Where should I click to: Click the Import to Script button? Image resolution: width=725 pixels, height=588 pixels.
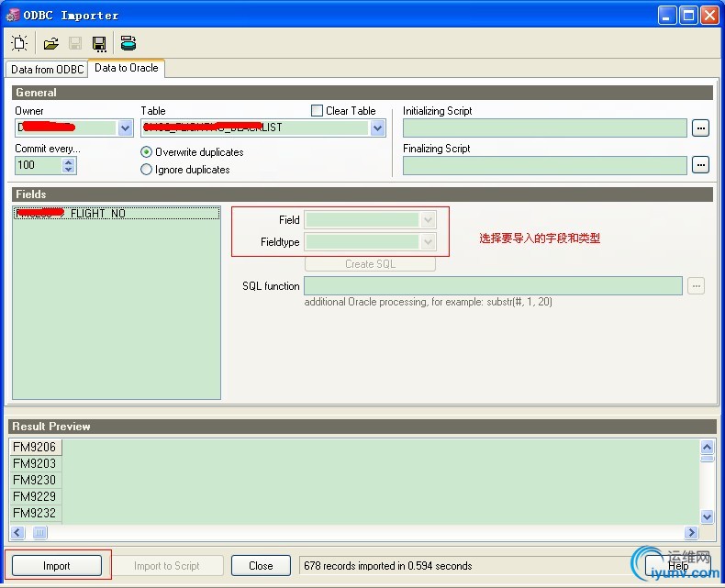[166, 566]
